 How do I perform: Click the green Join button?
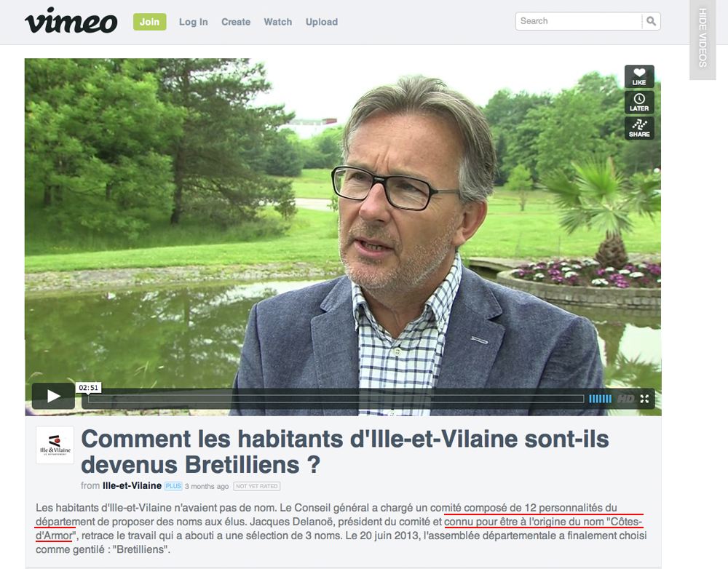[149, 22]
